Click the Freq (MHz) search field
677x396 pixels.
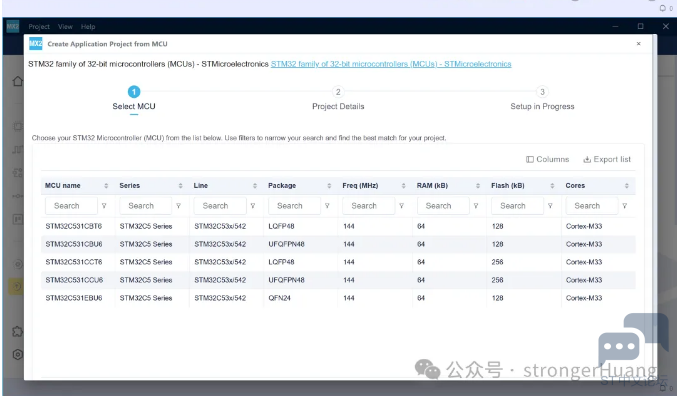pos(369,206)
